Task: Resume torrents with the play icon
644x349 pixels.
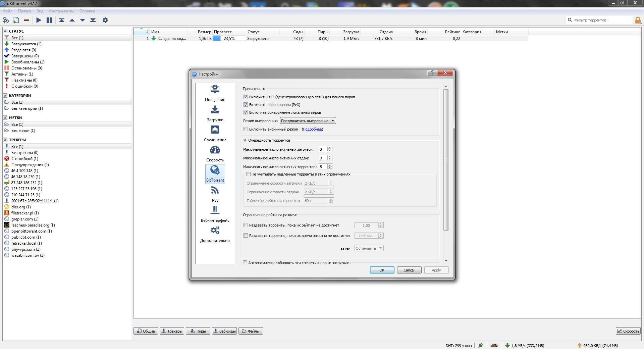Action: click(x=39, y=20)
